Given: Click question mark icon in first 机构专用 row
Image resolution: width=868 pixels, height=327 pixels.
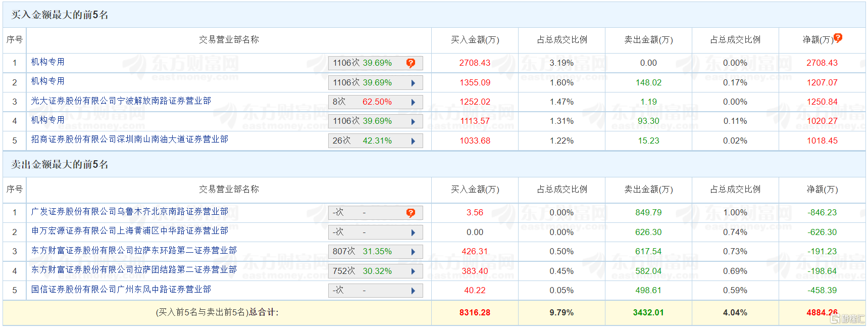Looking at the screenshot, I should 411,63.
